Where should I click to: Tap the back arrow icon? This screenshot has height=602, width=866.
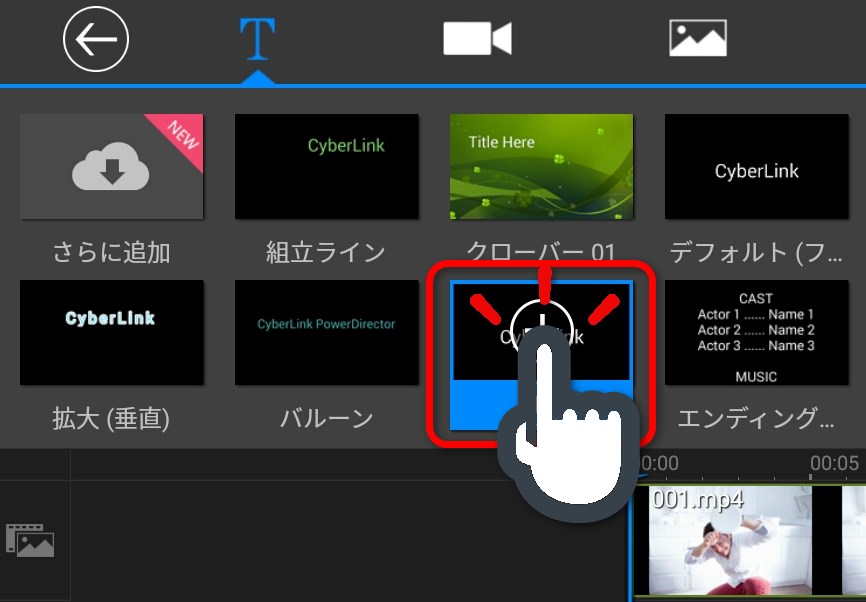click(x=96, y=40)
